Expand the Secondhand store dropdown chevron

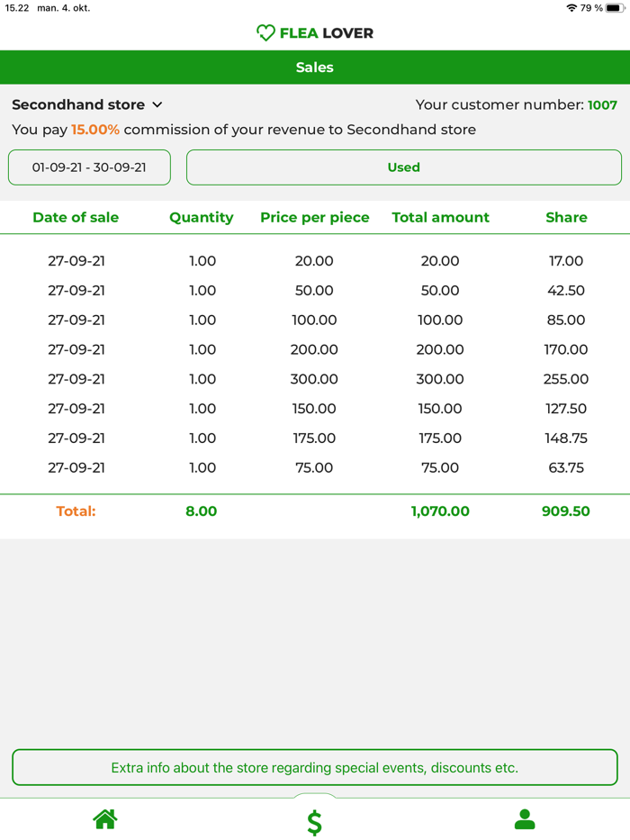click(x=157, y=105)
